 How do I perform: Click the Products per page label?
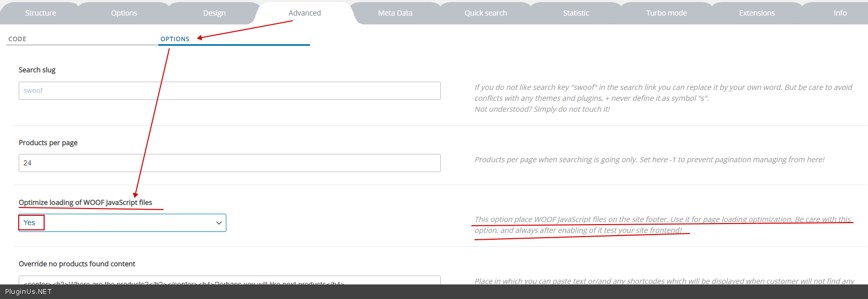[x=48, y=142]
